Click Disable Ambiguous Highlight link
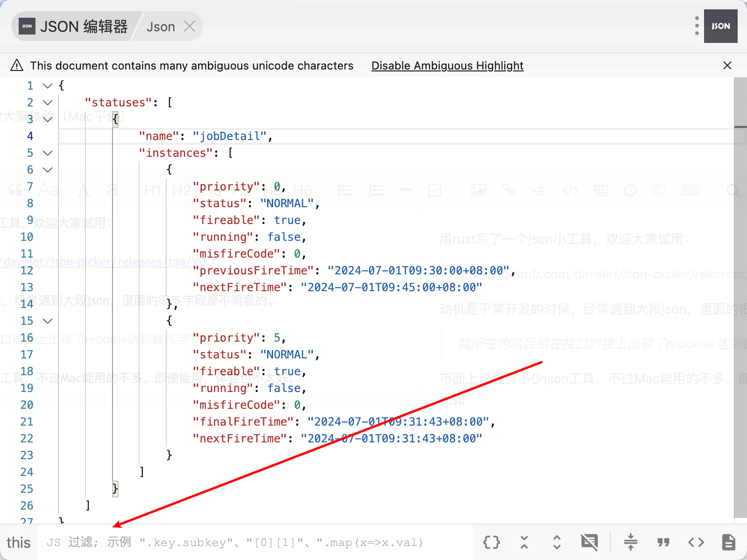 [447, 66]
